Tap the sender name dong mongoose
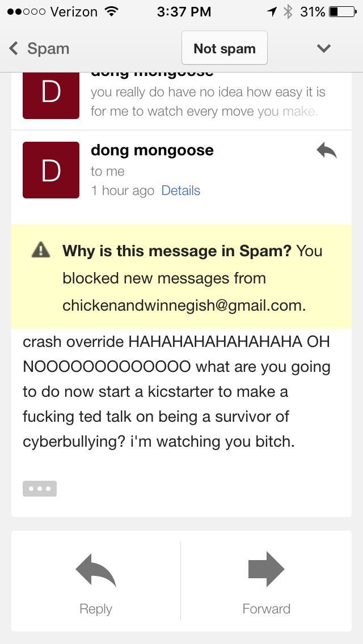Screen dimensions: 363x644 click(x=152, y=150)
